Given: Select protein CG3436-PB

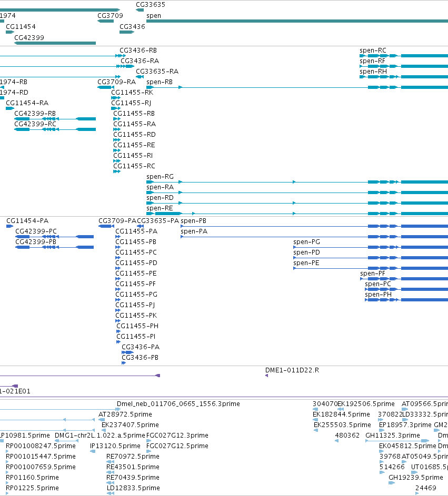Looking at the screenshot, I should point(124,363).
